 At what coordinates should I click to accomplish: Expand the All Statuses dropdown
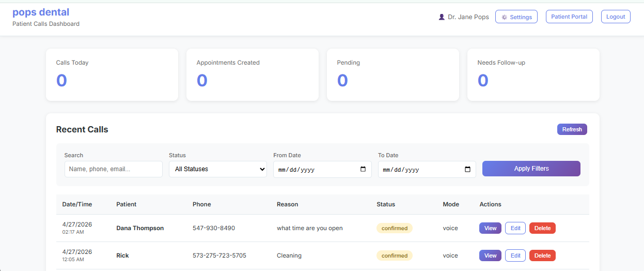217,169
